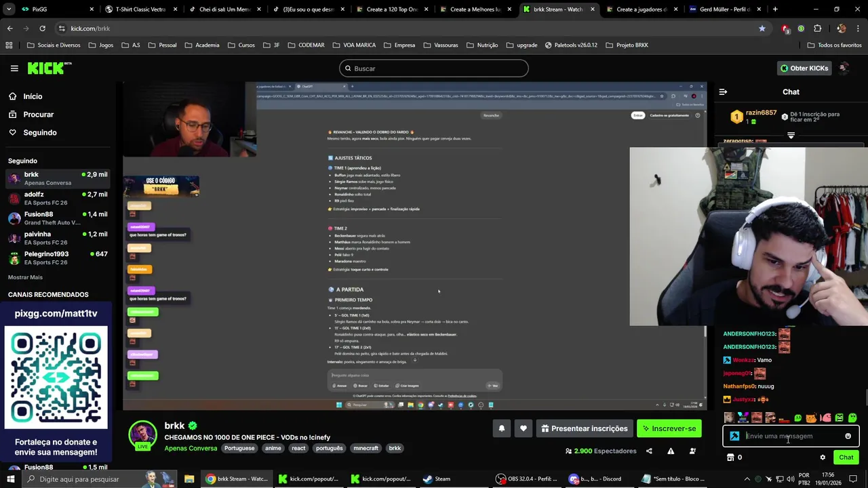Turn on stream notifications with bell icon

pyautogui.click(x=502, y=428)
